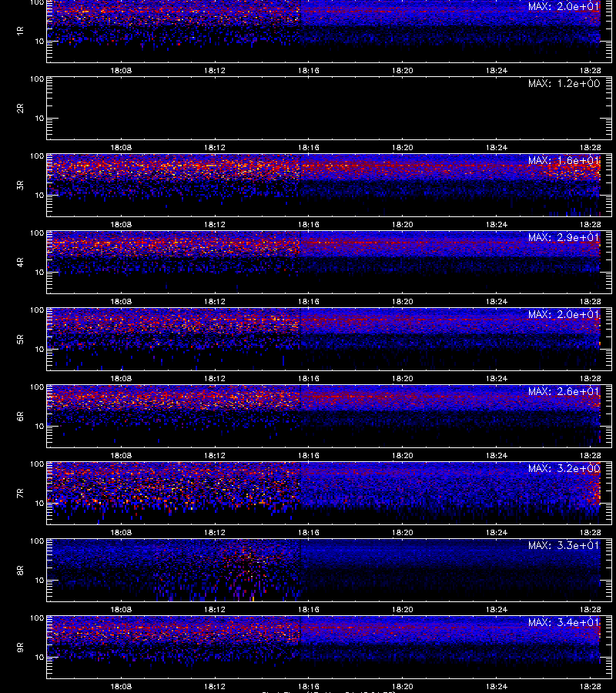Select the 'MAX: 1.6e+01' text in 3R panel

tap(564, 160)
